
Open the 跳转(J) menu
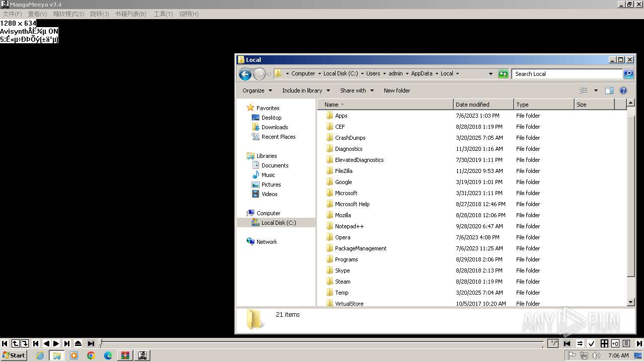click(99, 14)
